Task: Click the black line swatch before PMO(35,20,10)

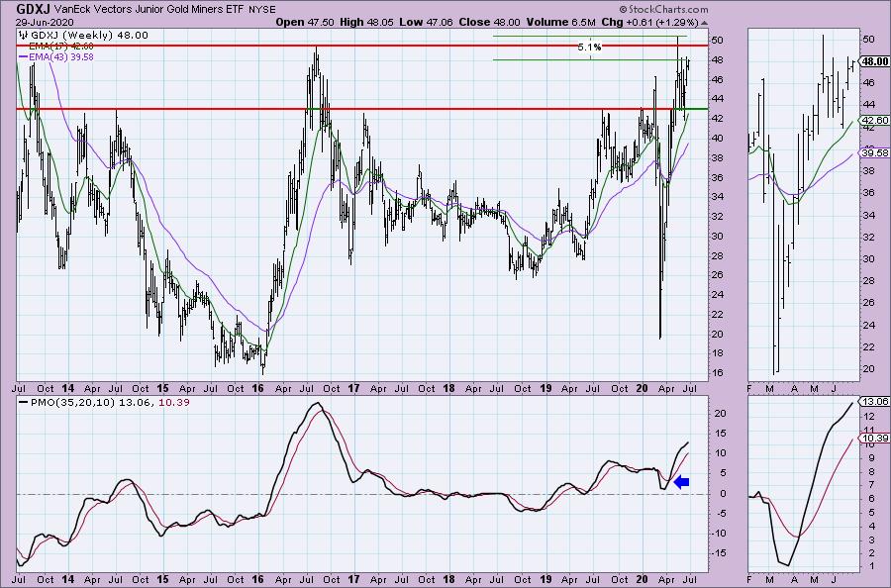Action: [24, 403]
